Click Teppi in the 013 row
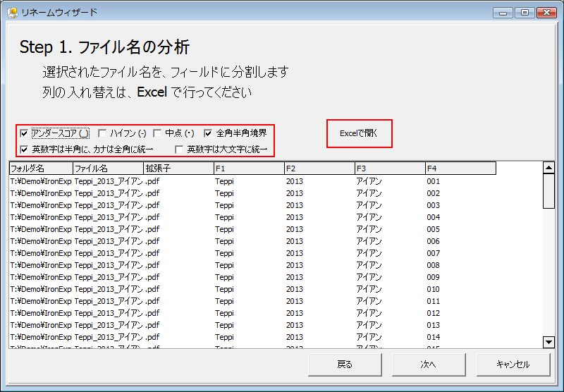Viewport: 564px width, 392px height. pos(224,325)
